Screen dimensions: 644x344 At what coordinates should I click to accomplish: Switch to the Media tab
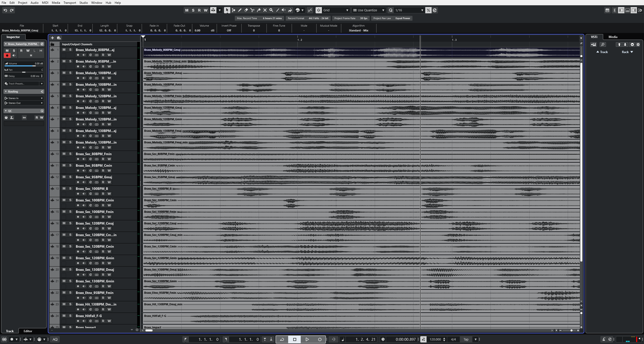613,37
